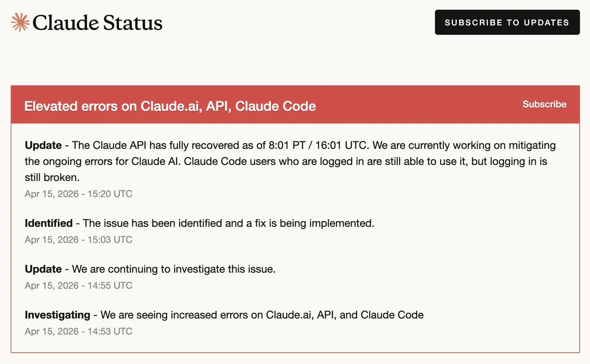Click the 'still broken' text ending the update
This screenshot has height=364, width=590.
coord(52,178)
